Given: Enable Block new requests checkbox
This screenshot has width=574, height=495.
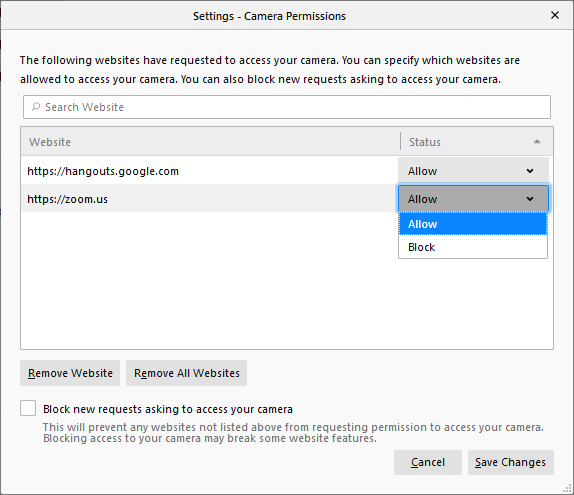Looking at the screenshot, I should 28,408.
